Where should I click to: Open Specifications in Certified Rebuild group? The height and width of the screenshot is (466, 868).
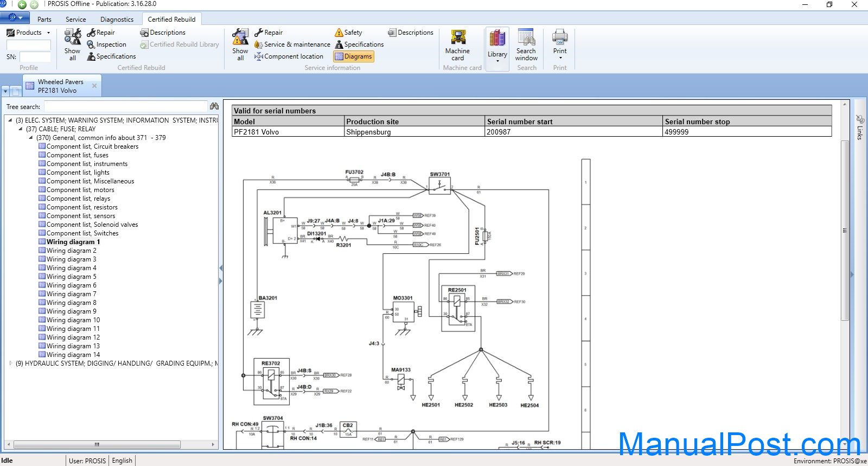click(x=112, y=56)
